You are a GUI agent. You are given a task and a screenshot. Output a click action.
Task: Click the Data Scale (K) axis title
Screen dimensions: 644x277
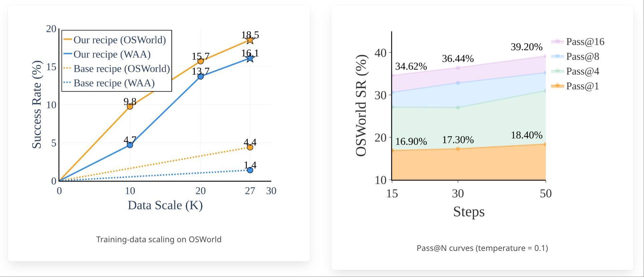[x=165, y=205]
